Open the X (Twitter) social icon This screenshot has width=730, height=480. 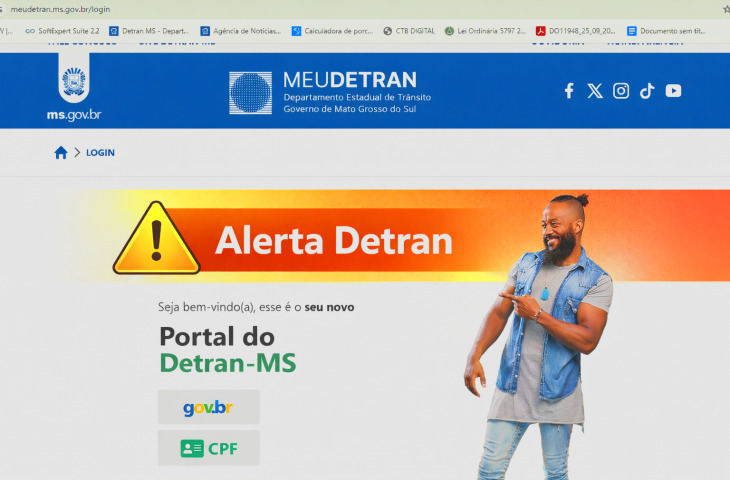point(595,91)
